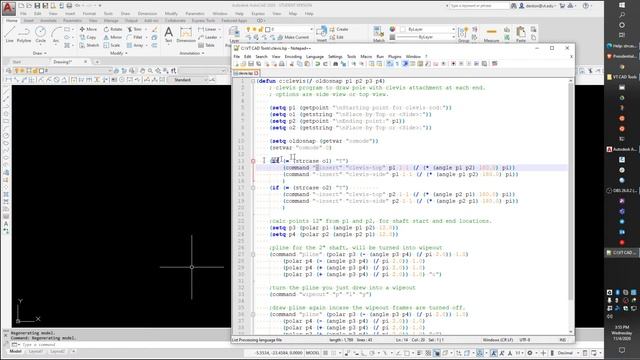Close the clevis.lsp tab in Notepad++
The height and width of the screenshot is (360, 640).
256,73
